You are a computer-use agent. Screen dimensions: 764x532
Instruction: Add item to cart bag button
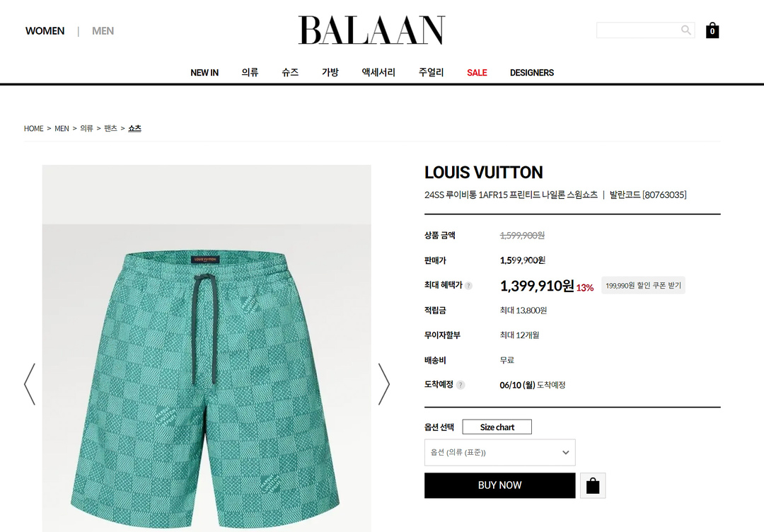[593, 485]
